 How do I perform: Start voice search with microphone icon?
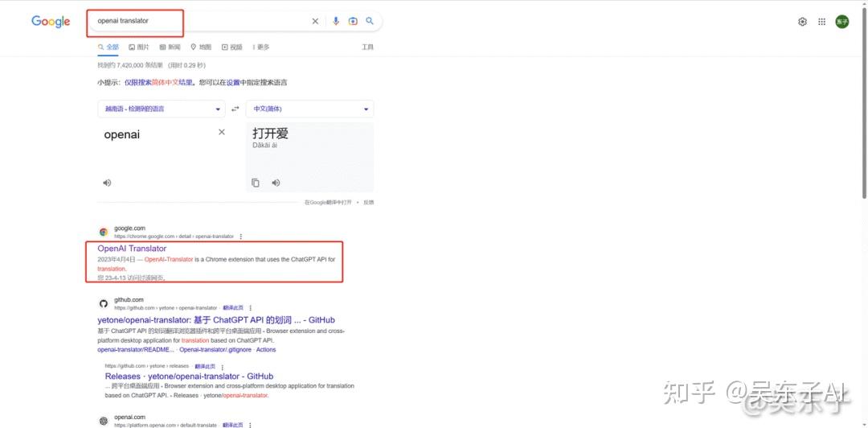(335, 21)
